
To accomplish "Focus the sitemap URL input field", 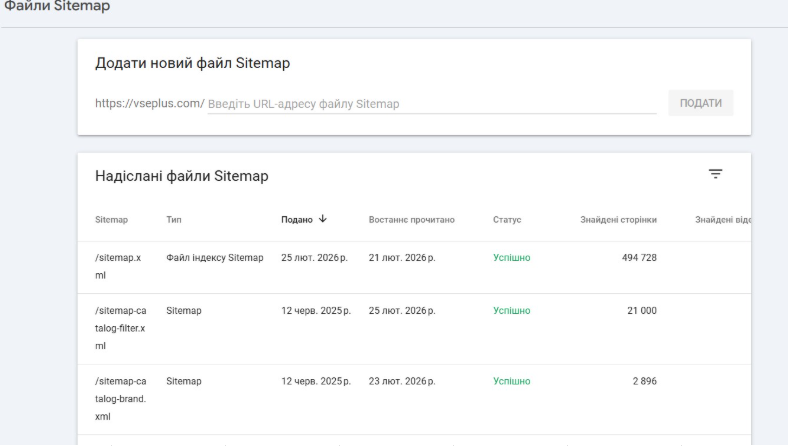I will (x=431, y=104).
